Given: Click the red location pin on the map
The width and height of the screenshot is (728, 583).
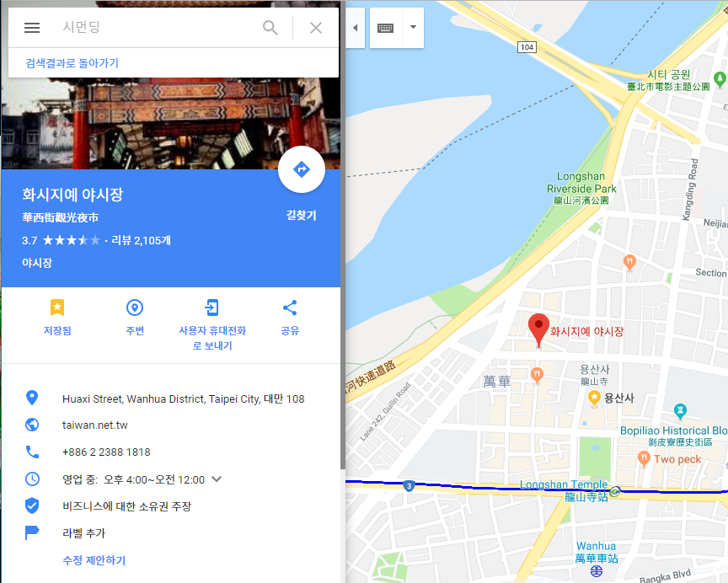Looking at the screenshot, I should [538, 330].
